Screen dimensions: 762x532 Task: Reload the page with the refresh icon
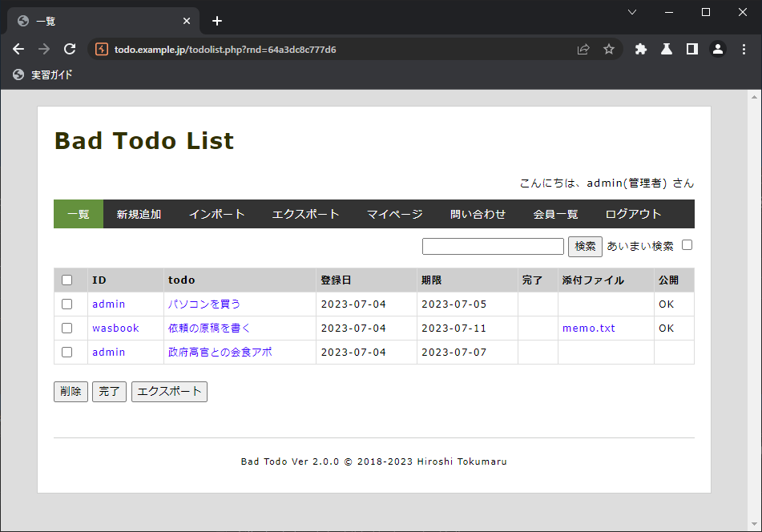(x=70, y=49)
